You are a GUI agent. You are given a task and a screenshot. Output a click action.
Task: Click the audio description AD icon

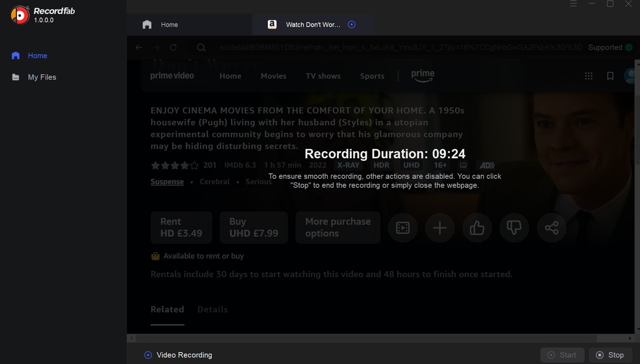click(486, 165)
